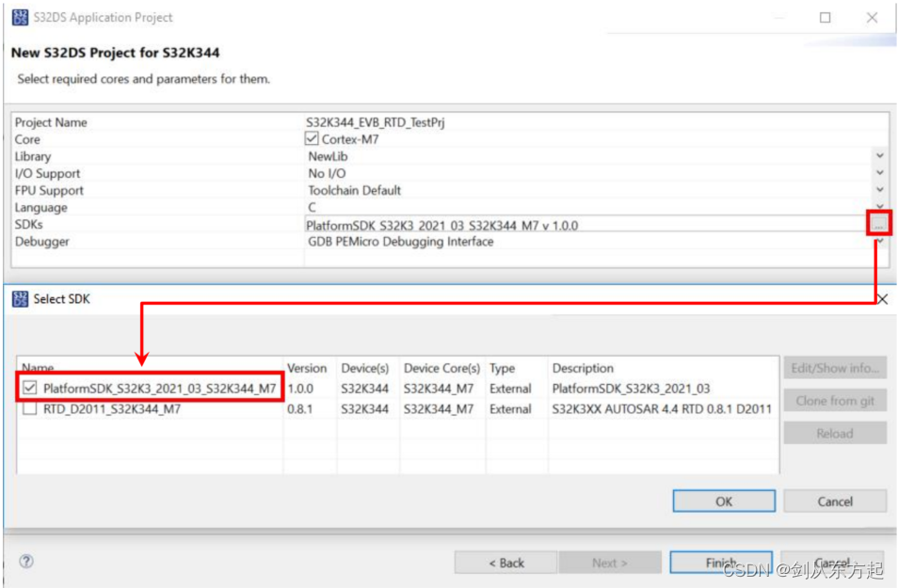Click the Debugger label in parameter table
Viewport: 898px width, 588px height.
41,242
